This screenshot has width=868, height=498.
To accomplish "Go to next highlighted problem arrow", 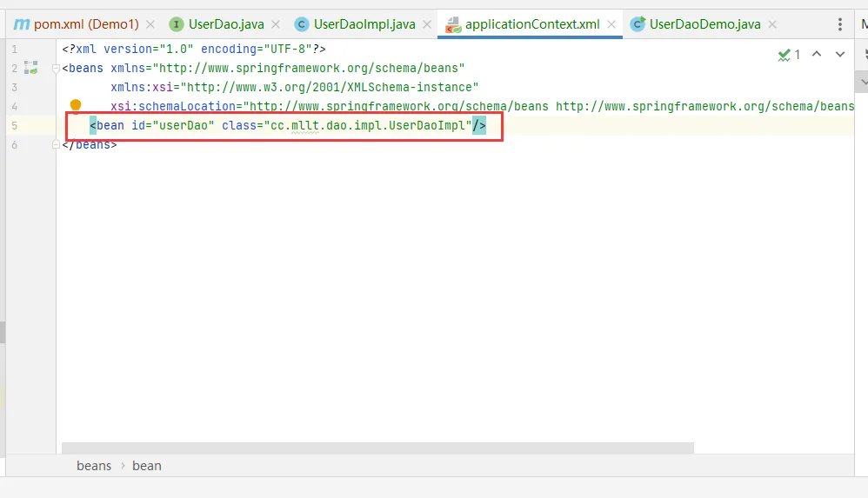I will click(840, 54).
